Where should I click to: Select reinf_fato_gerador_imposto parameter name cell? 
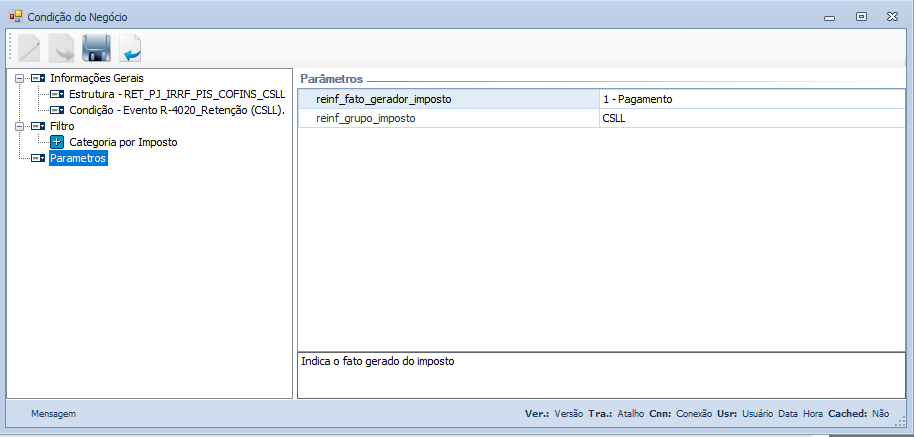coord(449,99)
